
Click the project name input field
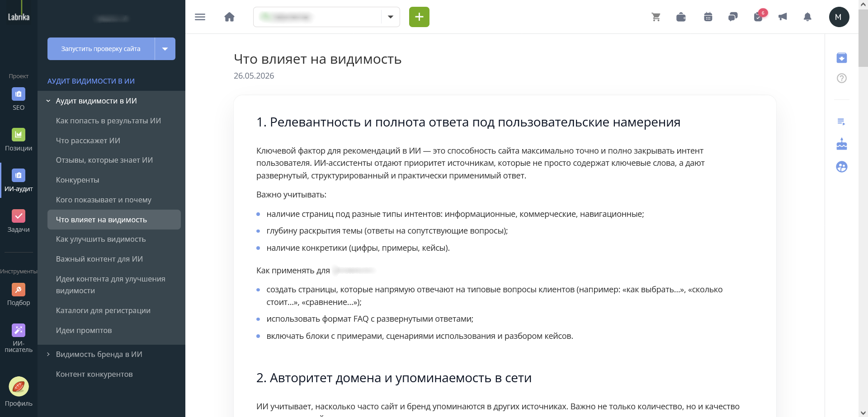point(318,17)
